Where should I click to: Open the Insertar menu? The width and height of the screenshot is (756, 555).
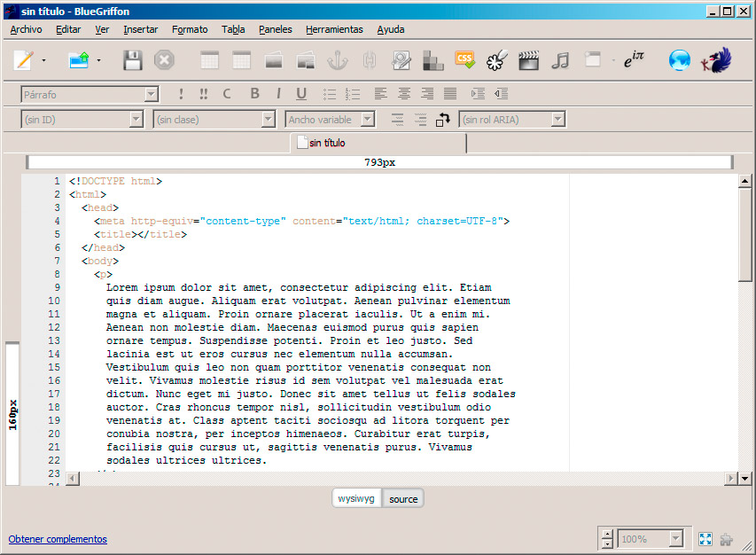pos(140,29)
